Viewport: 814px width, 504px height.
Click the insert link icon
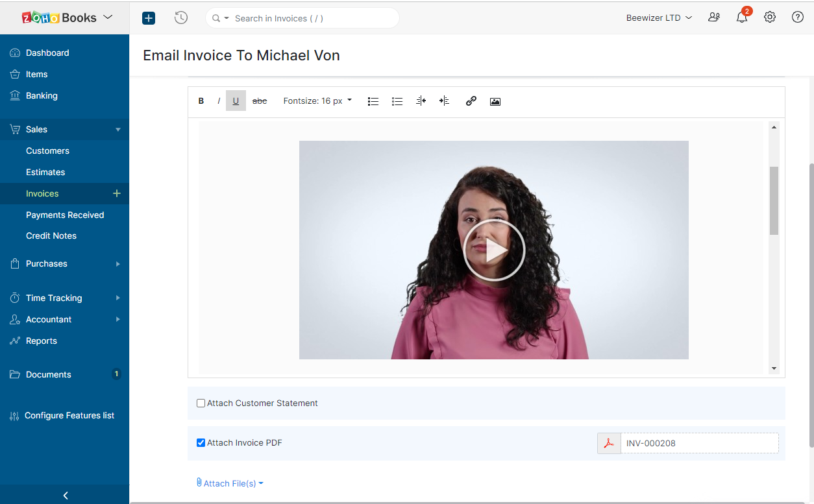coord(471,101)
